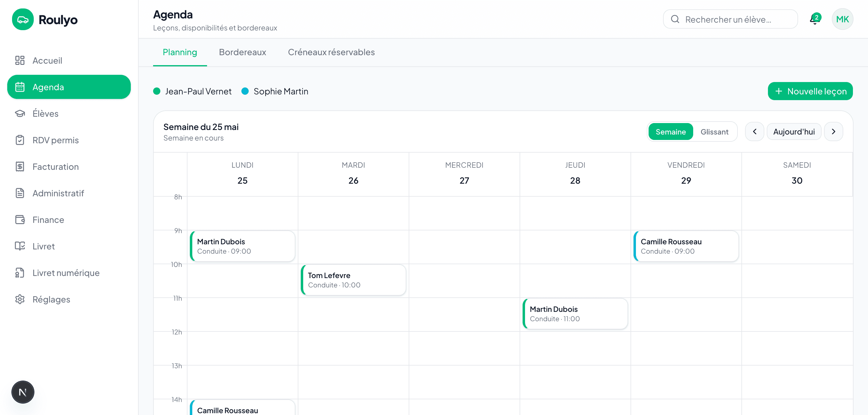Screen dimensions: 868x415
Task: Go to previous week with left chevron
Action: [x=754, y=131]
